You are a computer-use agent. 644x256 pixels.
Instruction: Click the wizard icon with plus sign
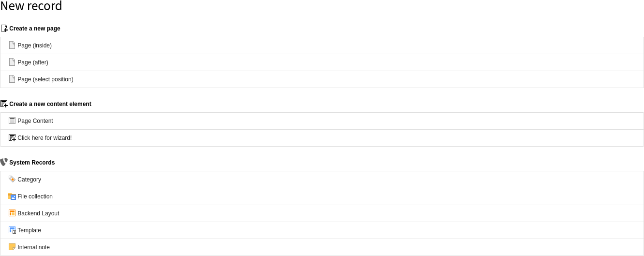pyautogui.click(x=12, y=137)
